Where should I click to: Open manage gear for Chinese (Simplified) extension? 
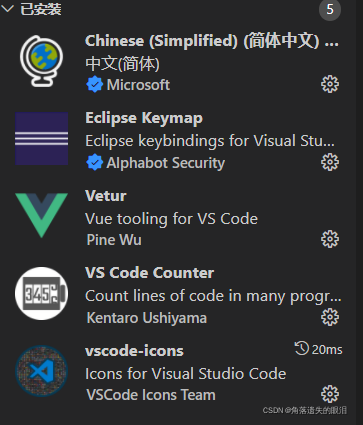click(x=330, y=84)
